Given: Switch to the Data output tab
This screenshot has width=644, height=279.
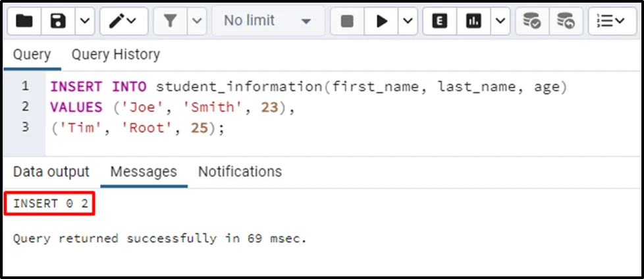Looking at the screenshot, I should [x=51, y=172].
